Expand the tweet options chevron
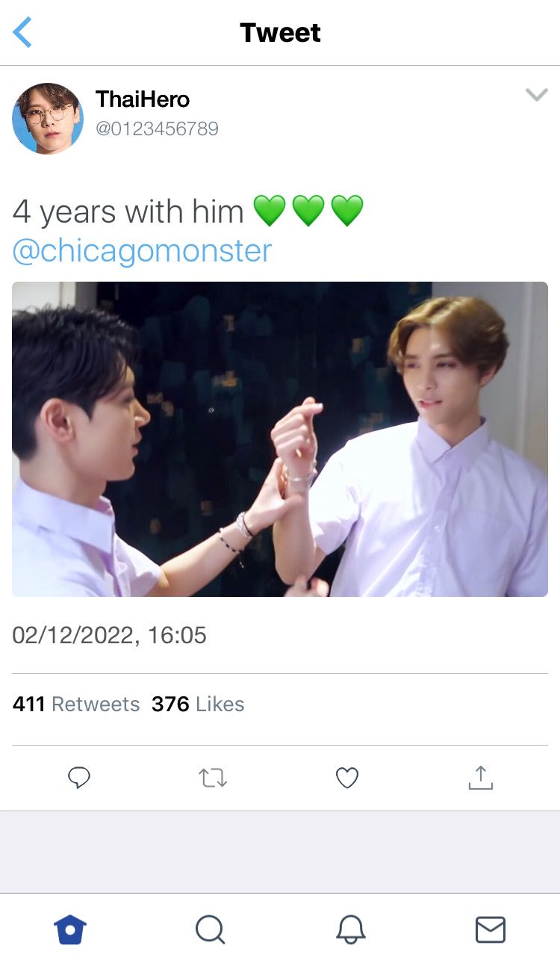This screenshot has width=560, height=966. click(x=537, y=94)
